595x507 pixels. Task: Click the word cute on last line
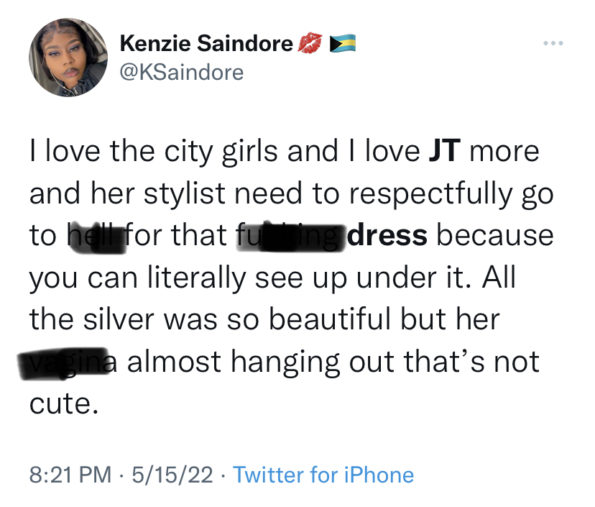(x=61, y=404)
